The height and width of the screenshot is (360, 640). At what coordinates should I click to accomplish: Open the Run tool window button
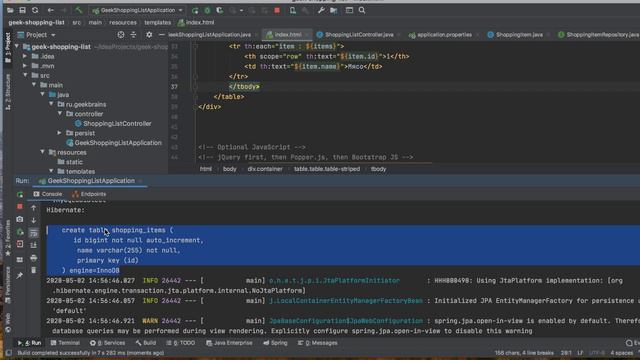(29, 343)
